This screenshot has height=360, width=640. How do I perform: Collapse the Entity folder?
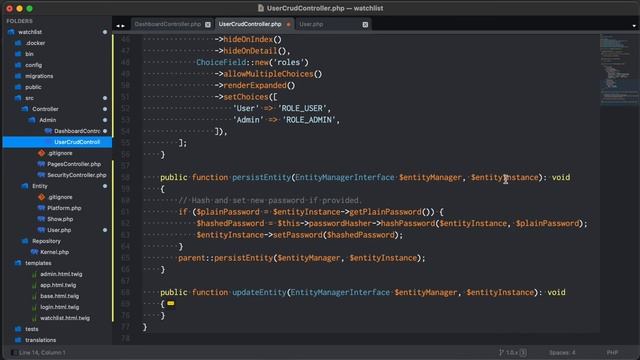(x=40, y=186)
